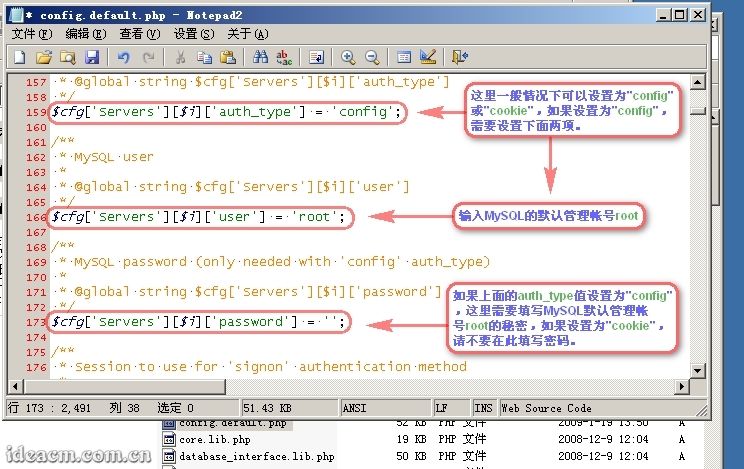This screenshot has width=744, height=469.
Task: Click the Browse files toolbar icon
Action: click(x=68, y=57)
